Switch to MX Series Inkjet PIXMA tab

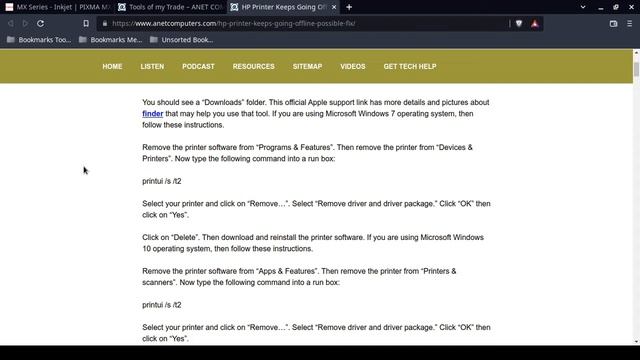58,7
